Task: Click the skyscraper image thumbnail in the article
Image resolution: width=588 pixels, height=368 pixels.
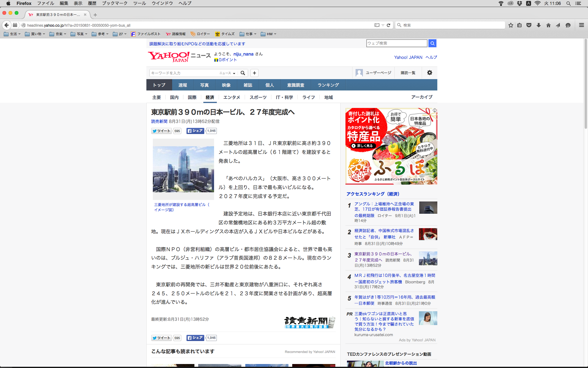Action: point(183,169)
